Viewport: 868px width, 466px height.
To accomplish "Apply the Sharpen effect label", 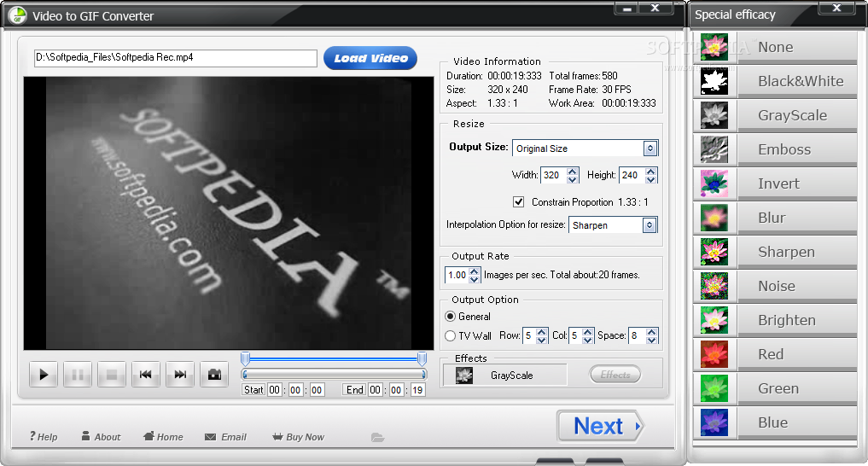I will pyautogui.click(x=786, y=252).
